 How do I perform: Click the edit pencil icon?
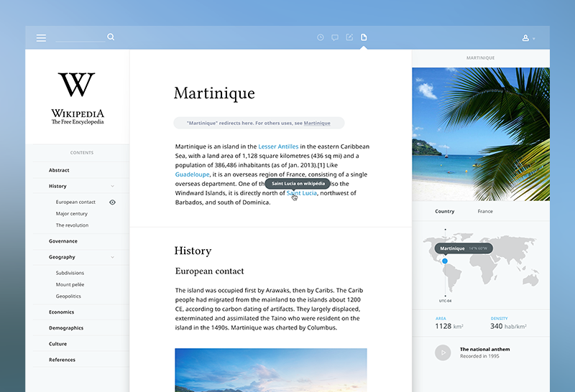point(349,37)
